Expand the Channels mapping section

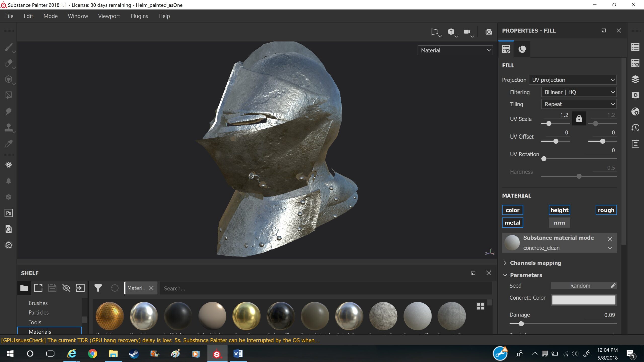pos(535,263)
